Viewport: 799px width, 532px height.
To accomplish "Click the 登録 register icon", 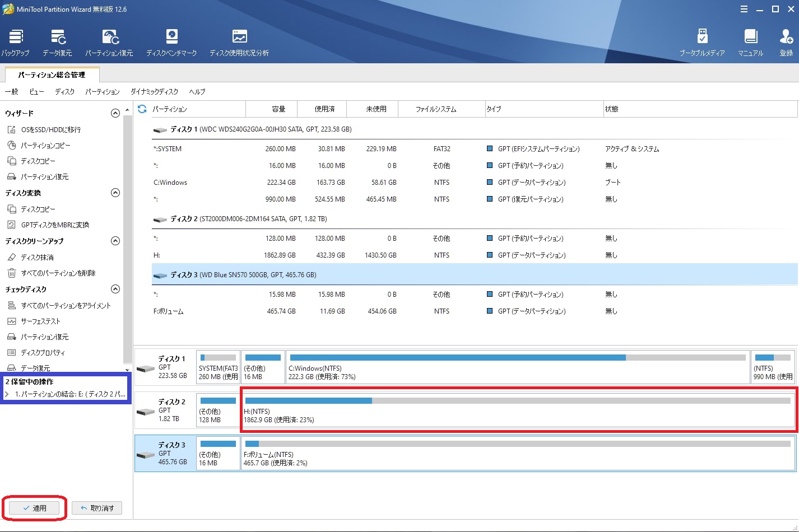I will (x=786, y=43).
